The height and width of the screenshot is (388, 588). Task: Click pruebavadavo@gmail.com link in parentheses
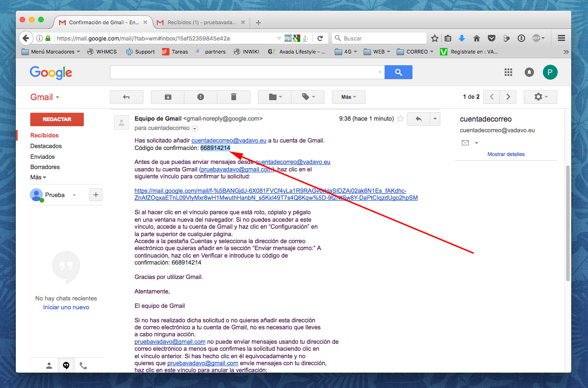(x=237, y=169)
